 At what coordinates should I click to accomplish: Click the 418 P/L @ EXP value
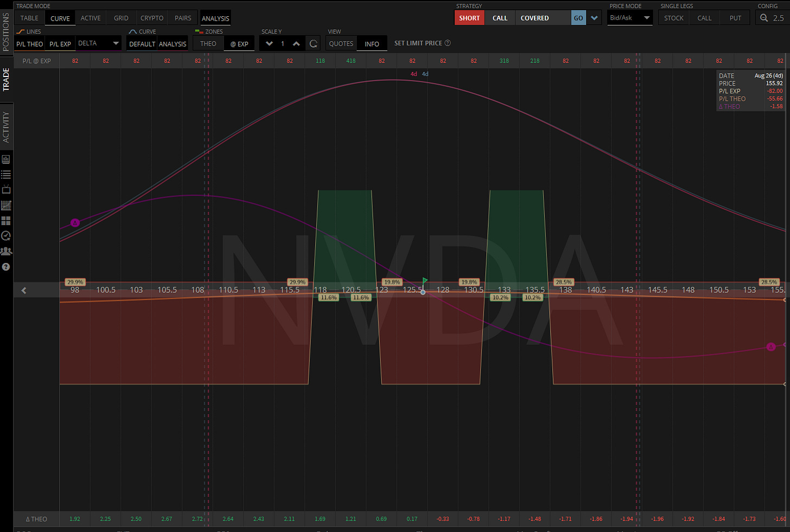click(351, 61)
